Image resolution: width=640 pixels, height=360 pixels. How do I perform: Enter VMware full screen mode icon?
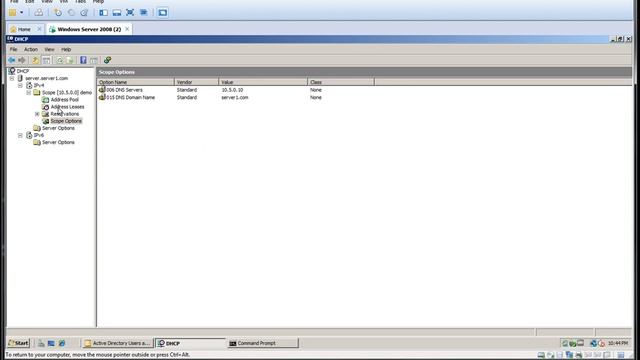[x=130, y=13]
